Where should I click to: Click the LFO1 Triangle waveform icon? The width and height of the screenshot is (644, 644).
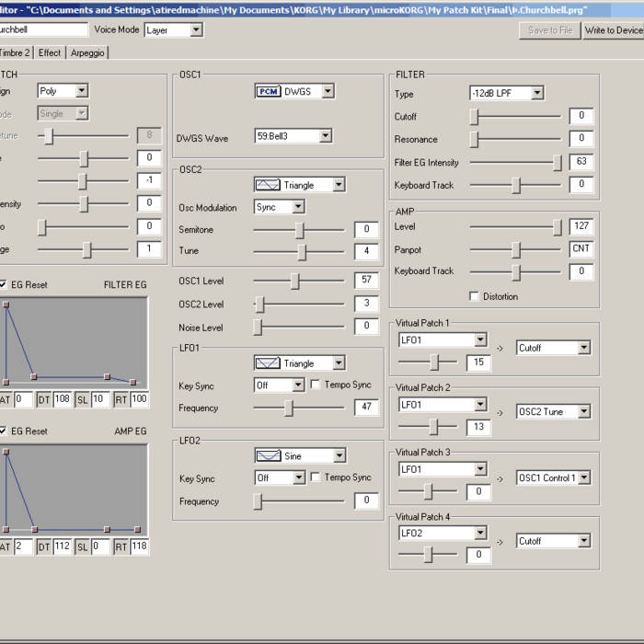pos(268,363)
